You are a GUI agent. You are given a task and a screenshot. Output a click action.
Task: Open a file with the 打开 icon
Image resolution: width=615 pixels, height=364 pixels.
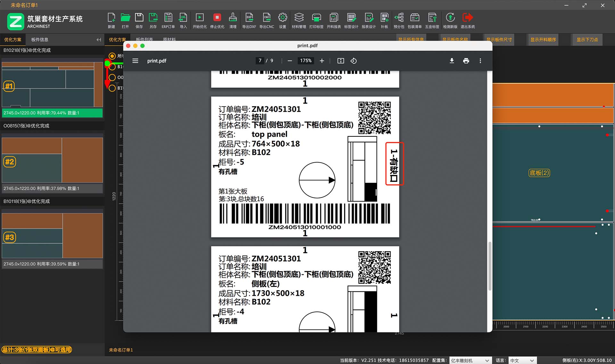[125, 20]
